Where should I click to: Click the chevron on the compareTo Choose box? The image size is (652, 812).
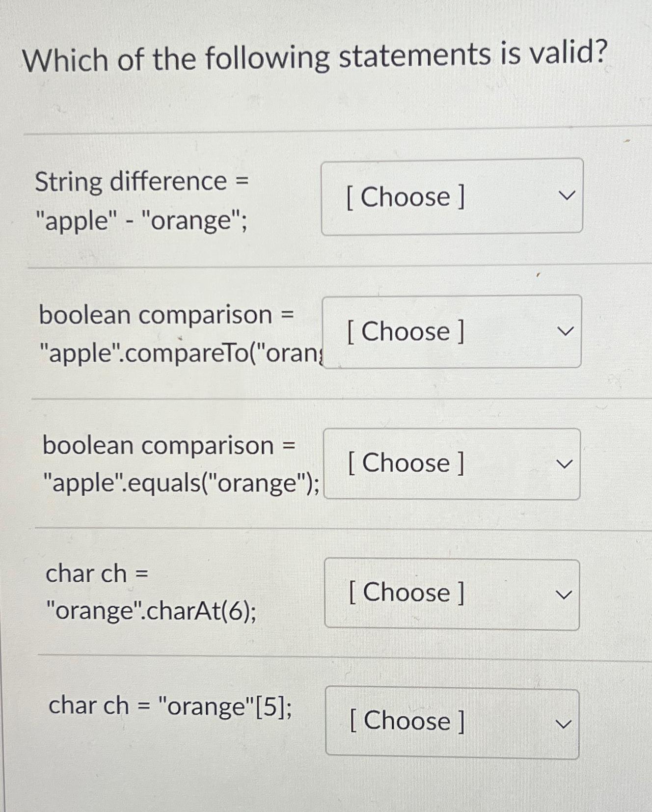567,330
